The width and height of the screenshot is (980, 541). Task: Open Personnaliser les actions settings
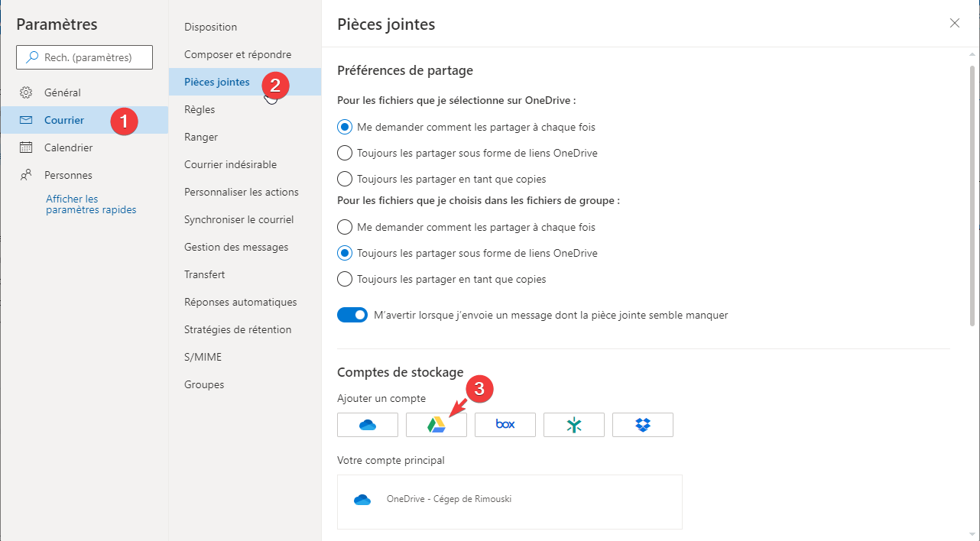click(x=245, y=192)
